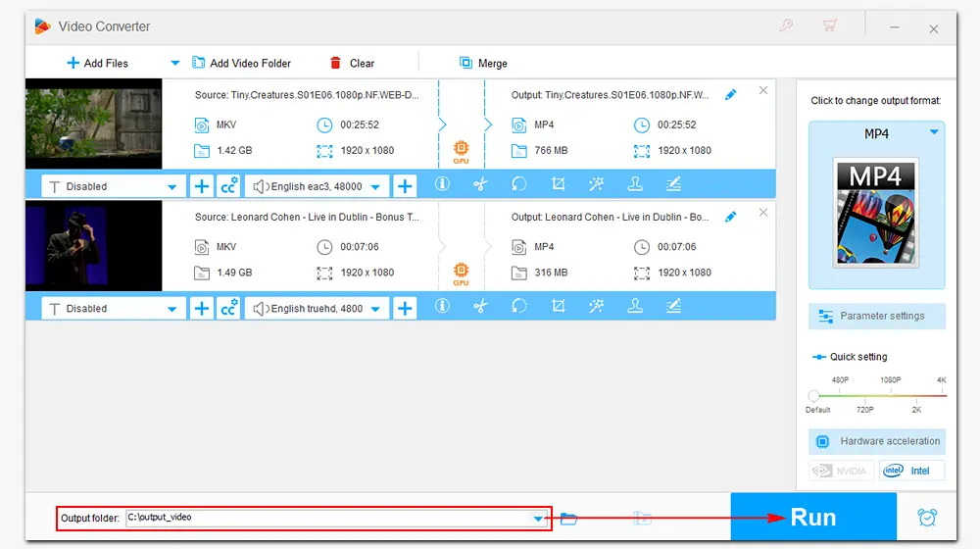Rotate the Leonard Cohen video
Image resolution: width=980 pixels, height=549 pixels.
[x=519, y=306]
